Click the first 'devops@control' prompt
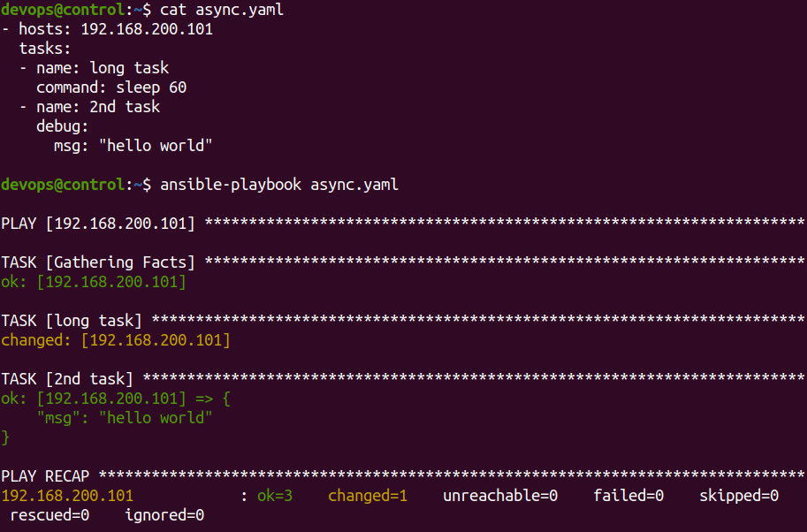 [63, 10]
